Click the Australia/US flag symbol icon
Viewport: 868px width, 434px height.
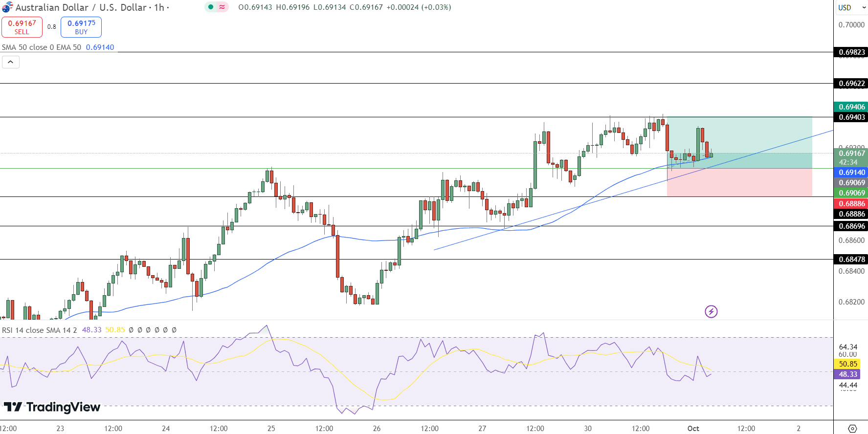click(7, 7)
